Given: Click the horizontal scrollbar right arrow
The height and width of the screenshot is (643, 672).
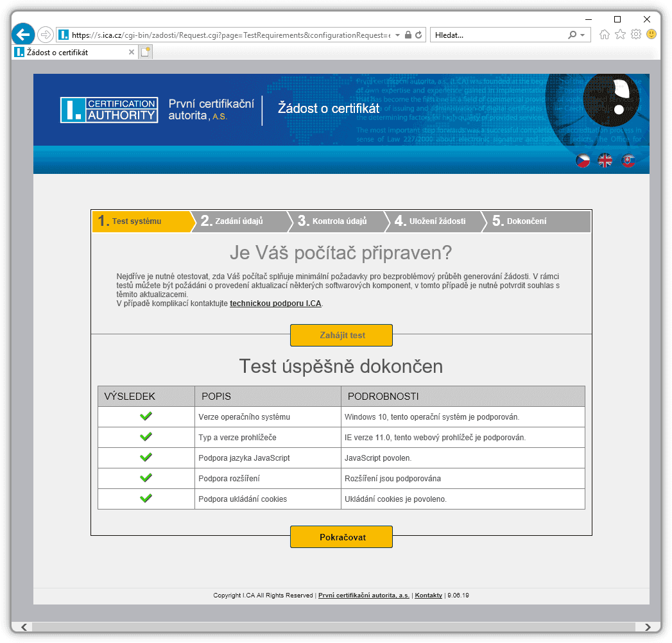Looking at the screenshot, I should click(x=648, y=627).
